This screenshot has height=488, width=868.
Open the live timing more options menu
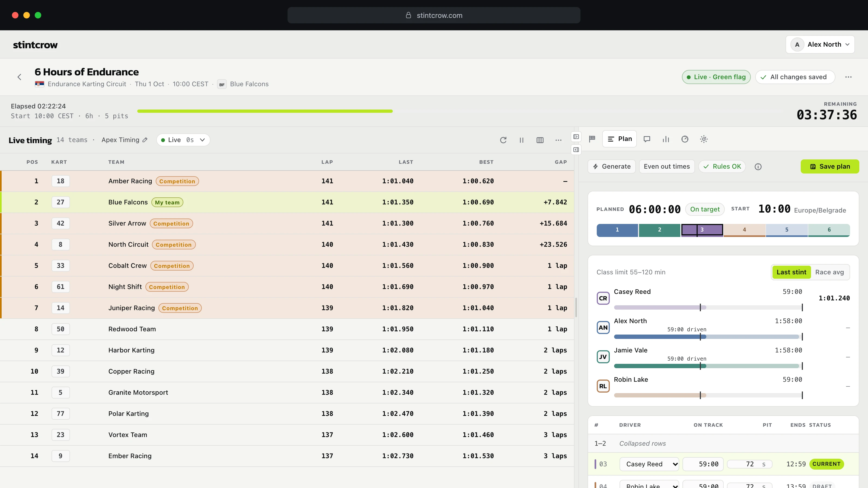(x=558, y=140)
